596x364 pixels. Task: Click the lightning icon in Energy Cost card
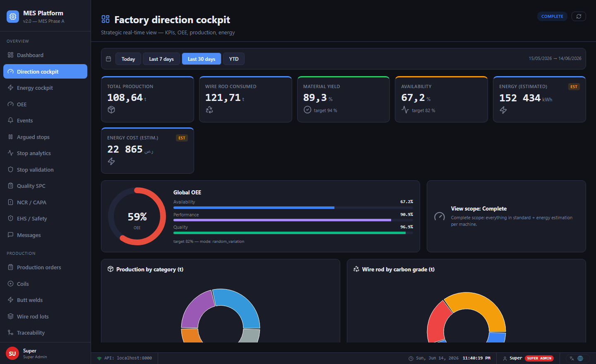click(111, 161)
